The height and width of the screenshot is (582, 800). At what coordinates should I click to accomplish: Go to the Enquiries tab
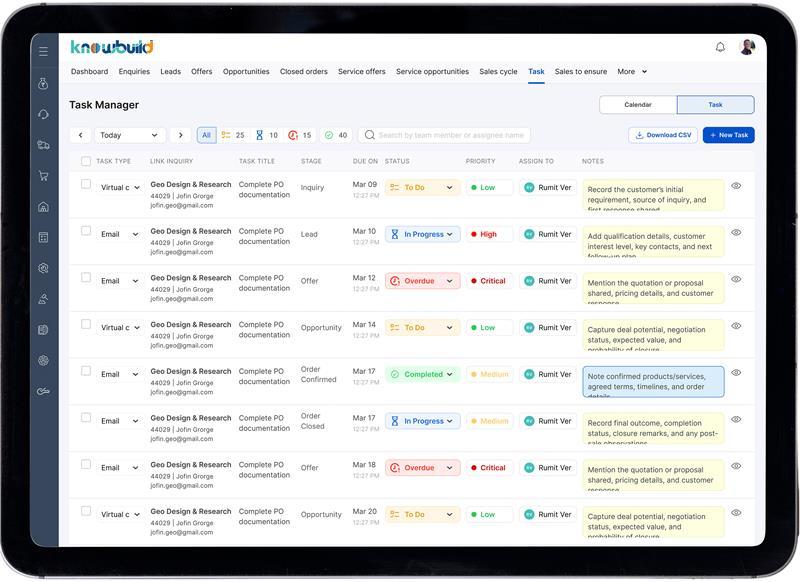click(134, 71)
